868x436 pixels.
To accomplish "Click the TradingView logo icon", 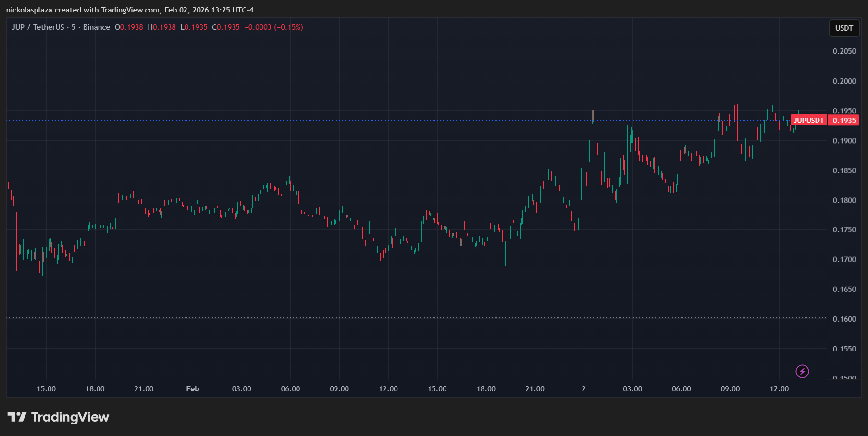I will (17, 417).
